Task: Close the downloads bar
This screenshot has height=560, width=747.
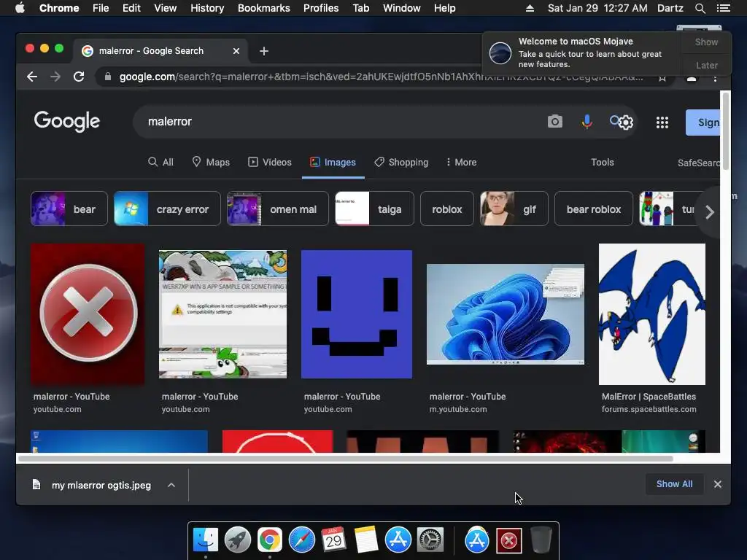Action: [x=718, y=484]
